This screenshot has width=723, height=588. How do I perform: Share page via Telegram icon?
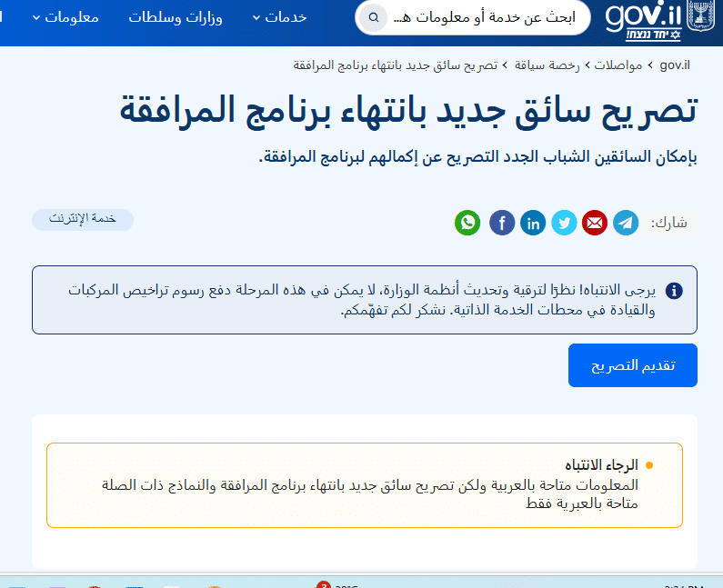pyautogui.click(x=625, y=223)
